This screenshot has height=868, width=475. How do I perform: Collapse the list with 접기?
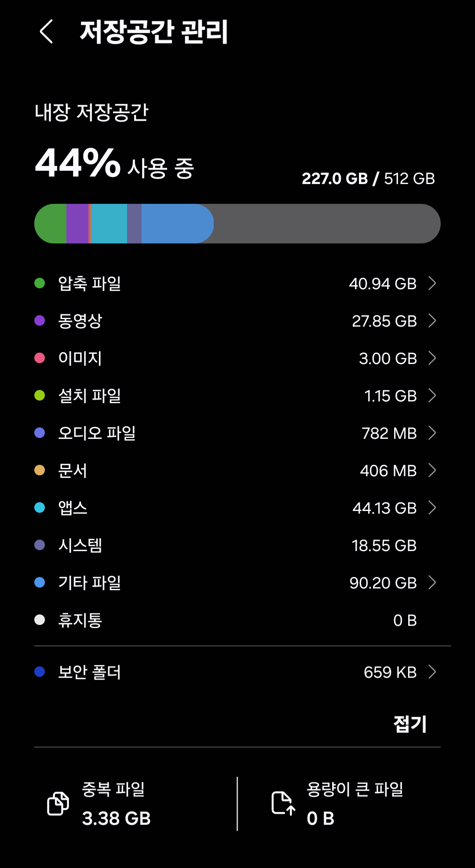point(410,724)
